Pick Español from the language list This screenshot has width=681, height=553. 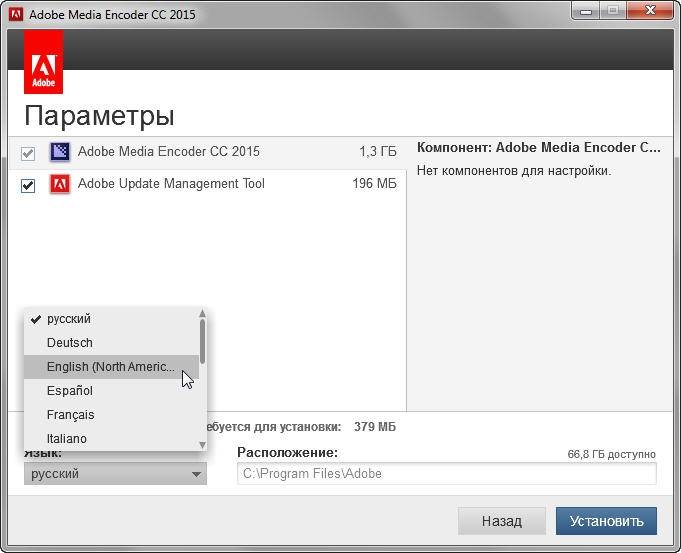coord(111,391)
